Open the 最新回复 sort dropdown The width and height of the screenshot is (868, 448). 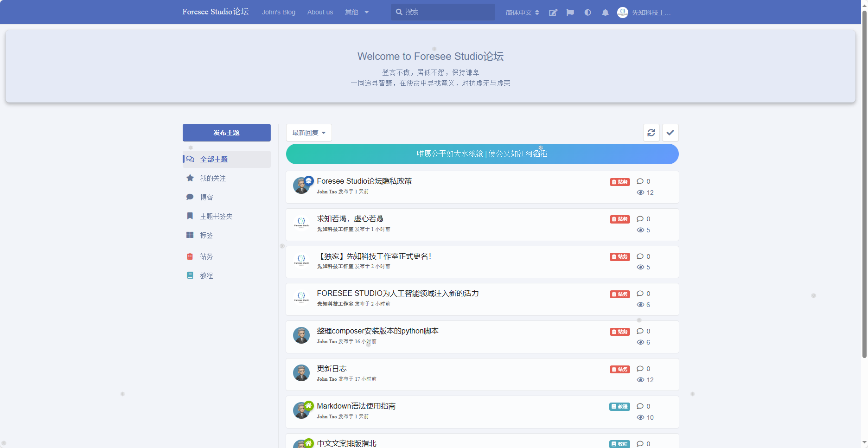tap(309, 133)
